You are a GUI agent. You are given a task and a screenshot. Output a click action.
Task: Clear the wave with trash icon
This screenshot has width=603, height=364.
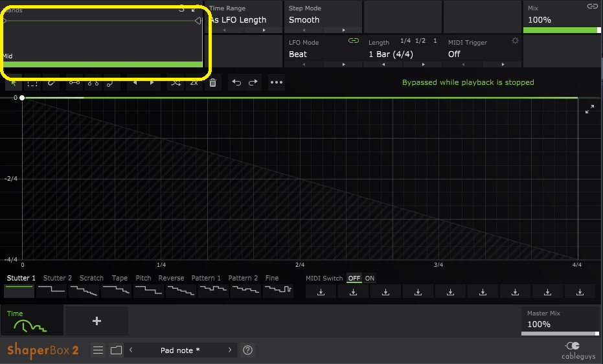(x=212, y=82)
